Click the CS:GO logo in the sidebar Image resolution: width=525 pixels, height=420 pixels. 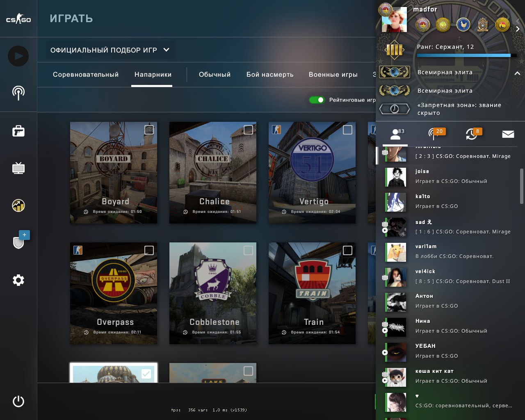pos(18,19)
